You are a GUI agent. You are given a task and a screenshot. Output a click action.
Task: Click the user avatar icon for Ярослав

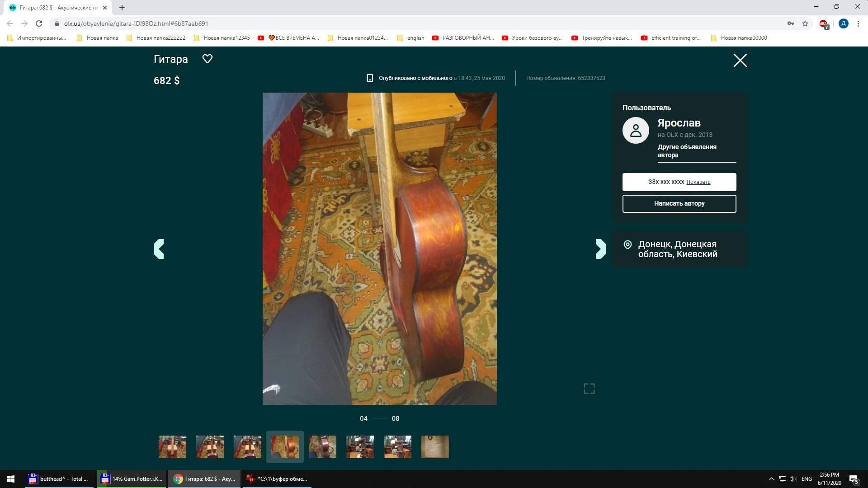click(x=636, y=131)
